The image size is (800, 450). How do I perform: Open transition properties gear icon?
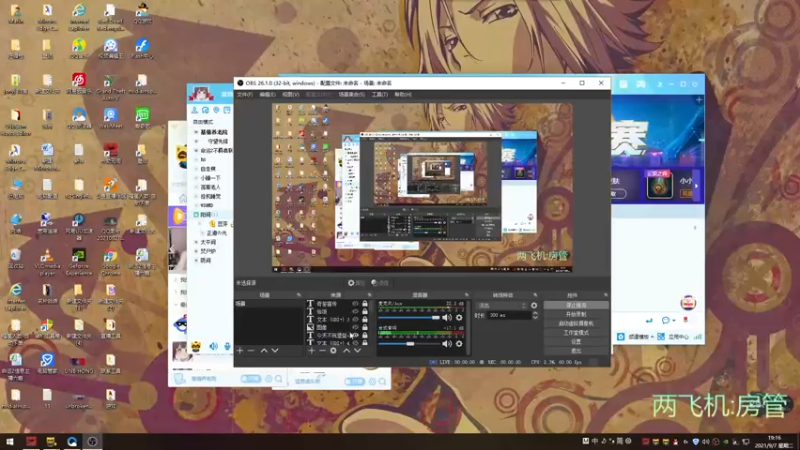coord(534,305)
